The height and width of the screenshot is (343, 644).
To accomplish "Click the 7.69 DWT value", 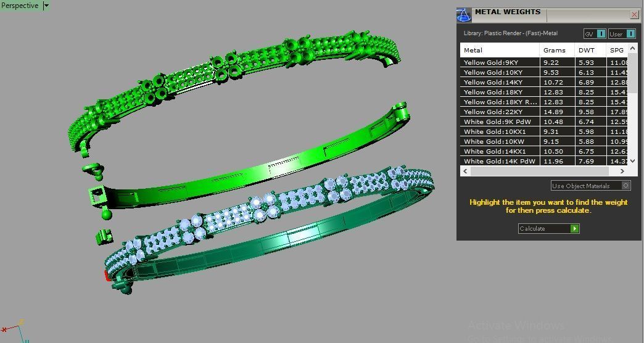I will pos(587,161).
